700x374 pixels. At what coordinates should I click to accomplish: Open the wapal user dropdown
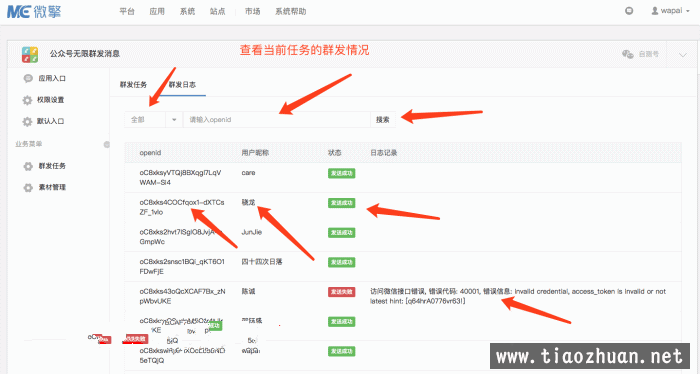pyautogui.click(x=670, y=11)
